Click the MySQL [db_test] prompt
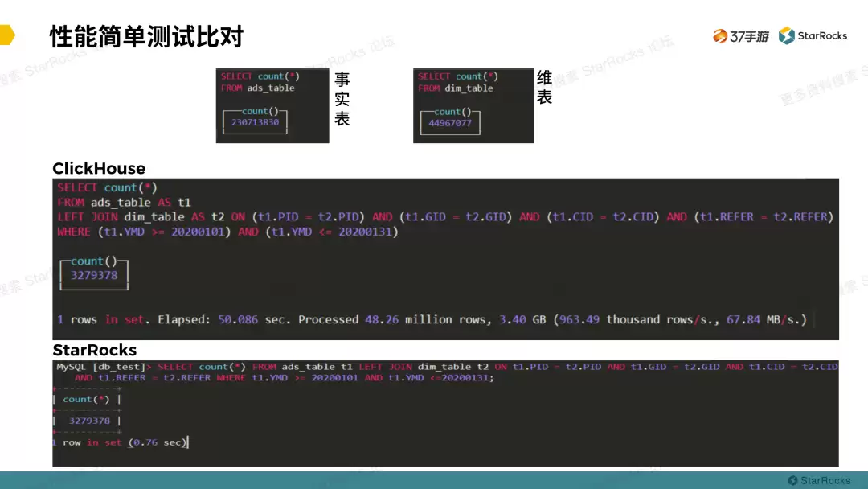Image resolution: width=868 pixels, height=489 pixels. tap(104, 367)
